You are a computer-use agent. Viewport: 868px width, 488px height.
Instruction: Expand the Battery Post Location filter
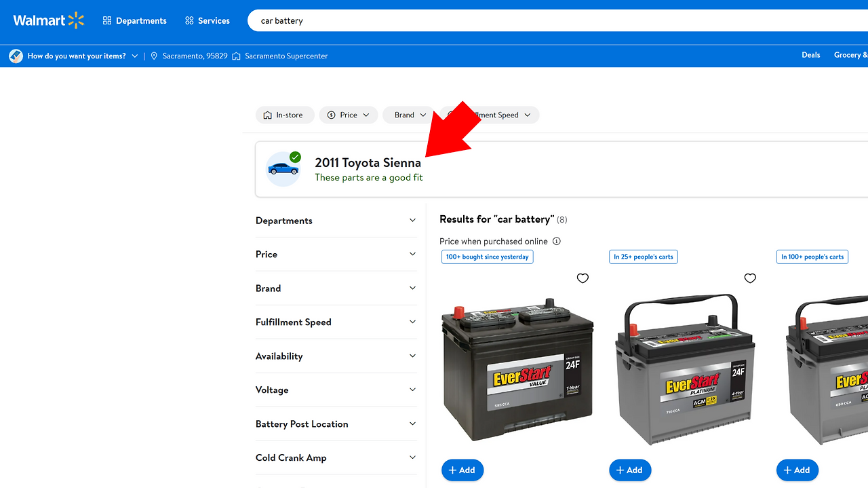[336, 424]
